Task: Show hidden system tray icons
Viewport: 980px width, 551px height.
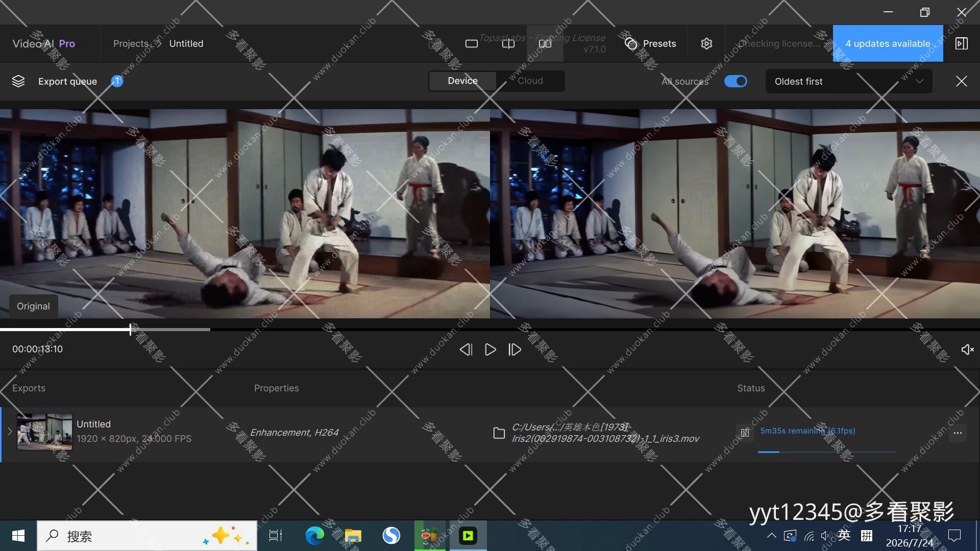Action: pos(772,536)
